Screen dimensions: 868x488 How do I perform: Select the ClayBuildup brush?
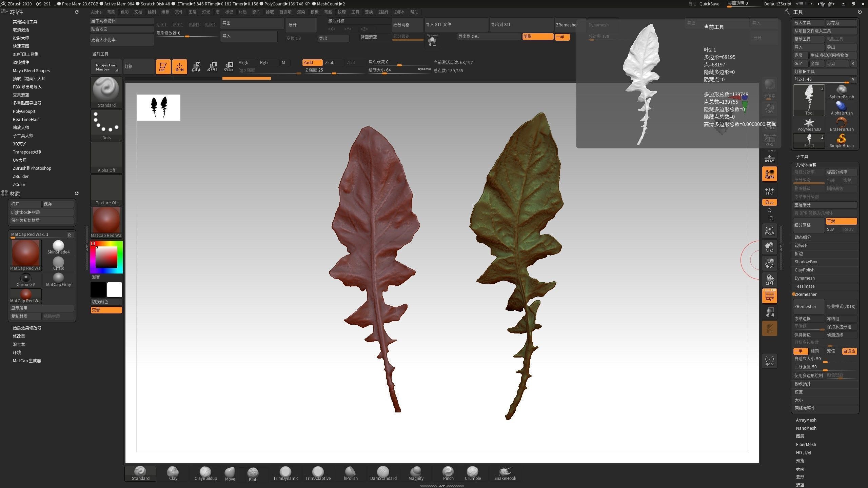pos(205,474)
